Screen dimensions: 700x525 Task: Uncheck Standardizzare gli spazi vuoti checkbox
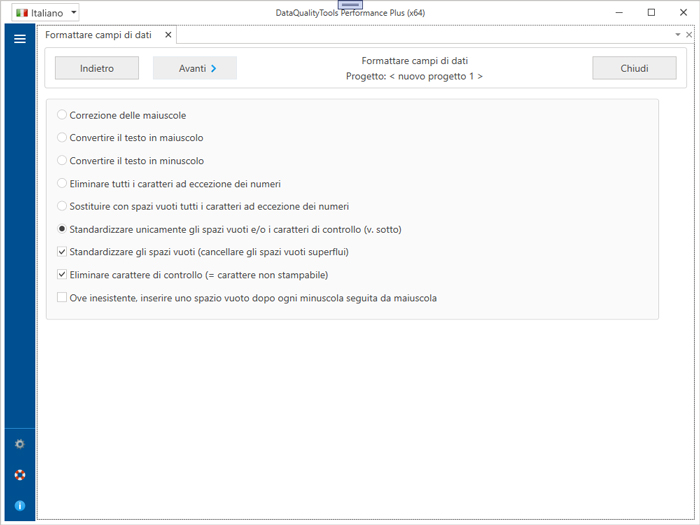[62, 252]
